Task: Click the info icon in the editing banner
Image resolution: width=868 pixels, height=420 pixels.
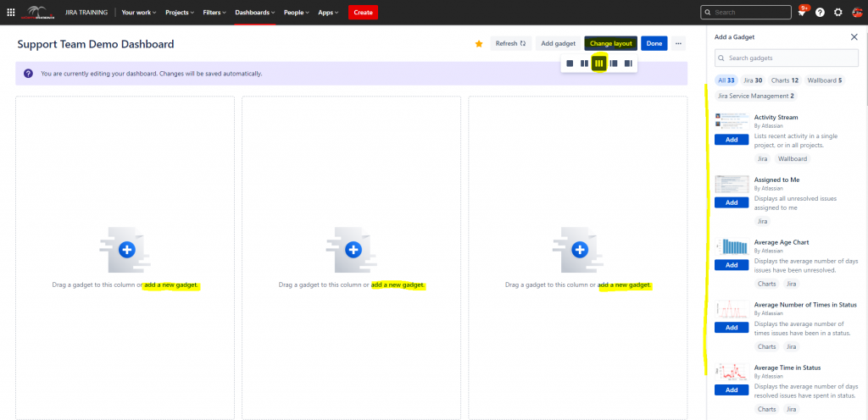Action: (x=28, y=73)
